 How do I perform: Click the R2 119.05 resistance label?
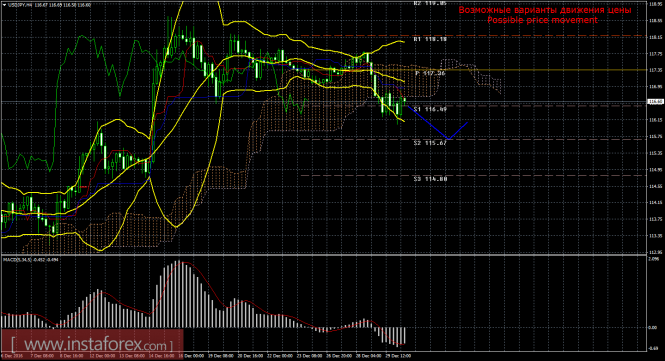[430, 3]
